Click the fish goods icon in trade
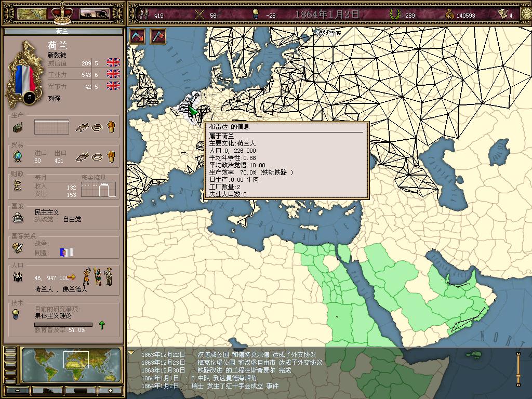Viewport: 532px width, 399px height. click(x=82, y=157)
